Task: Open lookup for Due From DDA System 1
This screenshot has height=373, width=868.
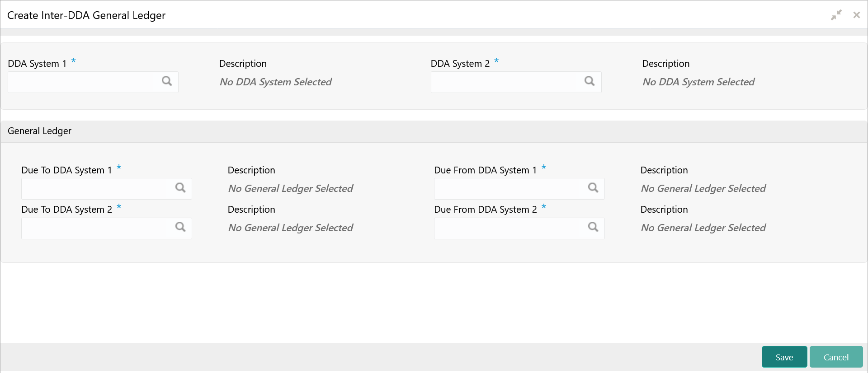Action: coord(593,188)
